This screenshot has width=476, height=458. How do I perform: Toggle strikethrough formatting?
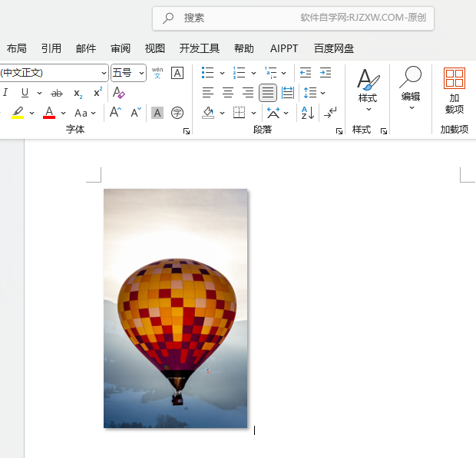[x=57, y=93]
